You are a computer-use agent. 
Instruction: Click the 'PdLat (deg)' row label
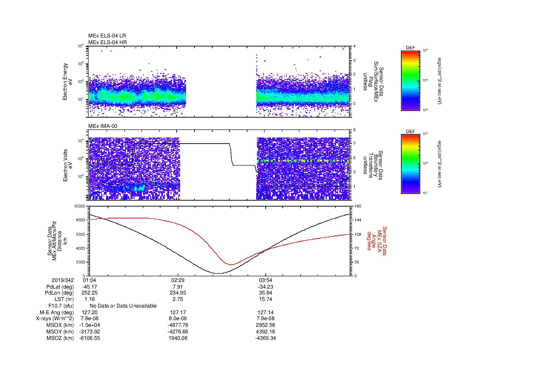pyautogui.click(x=60, y=287)
